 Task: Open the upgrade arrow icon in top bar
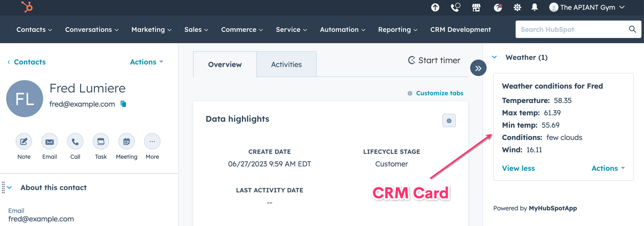point(435,7)
